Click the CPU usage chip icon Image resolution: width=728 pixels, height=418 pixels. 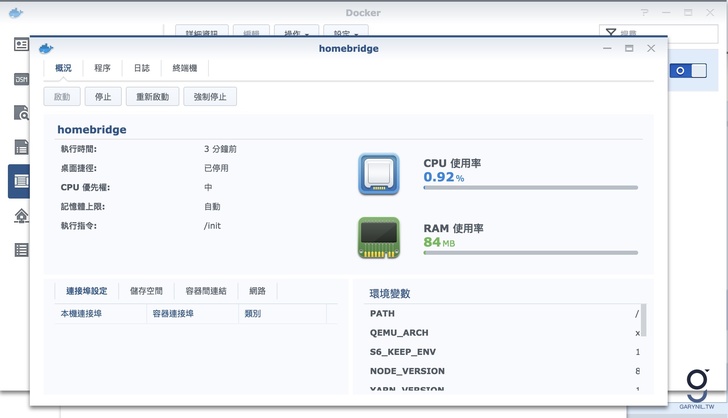pos(378,174)
